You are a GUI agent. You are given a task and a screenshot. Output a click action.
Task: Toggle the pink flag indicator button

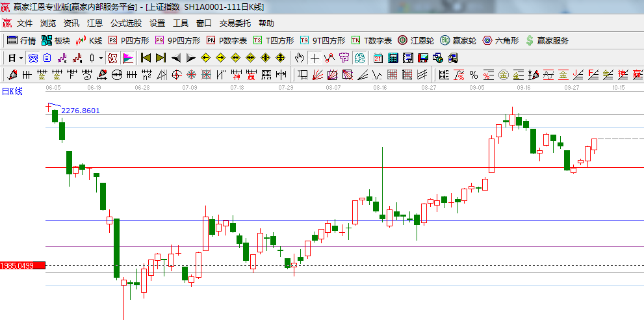127,58
